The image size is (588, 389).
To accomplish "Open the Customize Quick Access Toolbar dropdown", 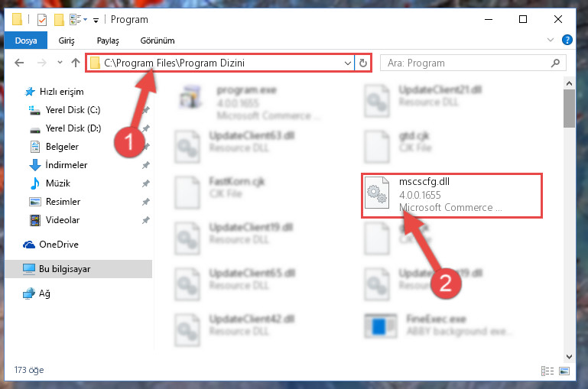I will [96, 20].
